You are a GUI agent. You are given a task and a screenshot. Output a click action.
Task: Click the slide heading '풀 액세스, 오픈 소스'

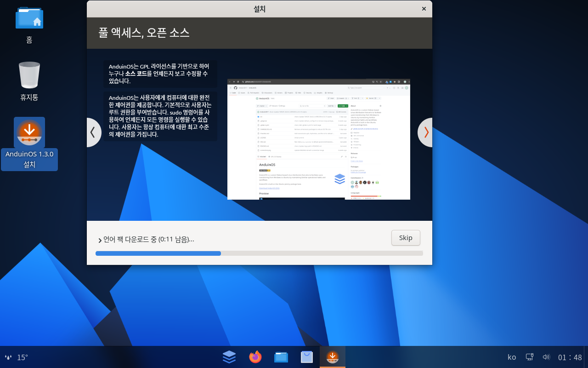[x=144, y=33]
